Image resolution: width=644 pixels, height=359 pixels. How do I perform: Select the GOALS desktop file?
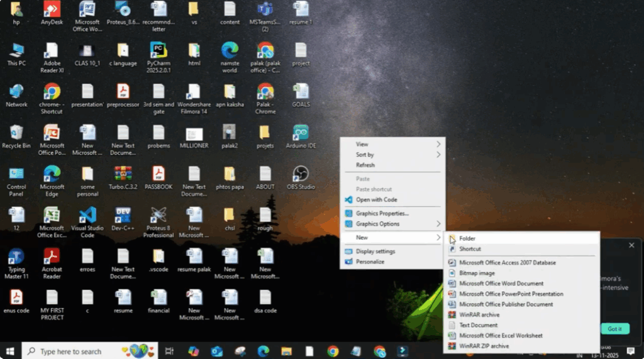tap(301, 95)
